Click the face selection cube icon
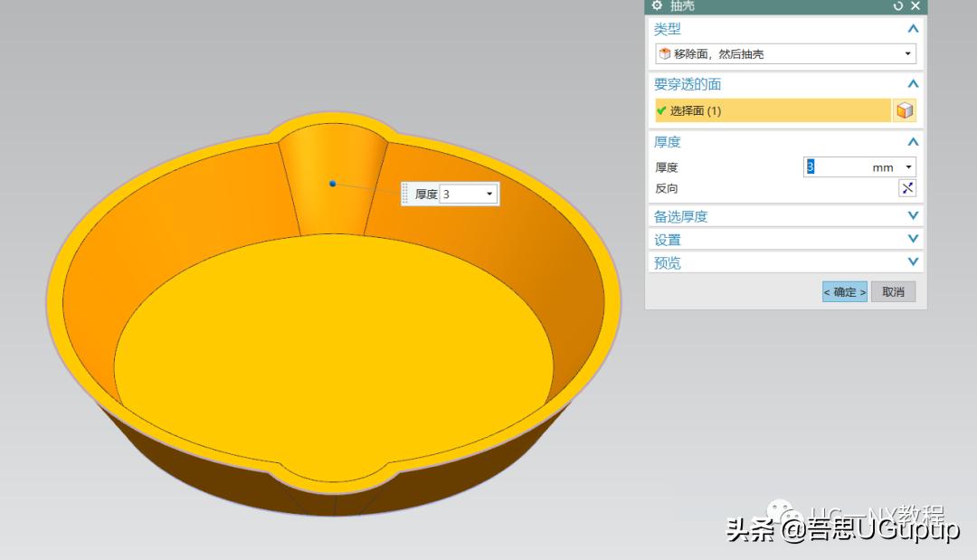This screenshot has width=977, height=560. tap(904, 111)
